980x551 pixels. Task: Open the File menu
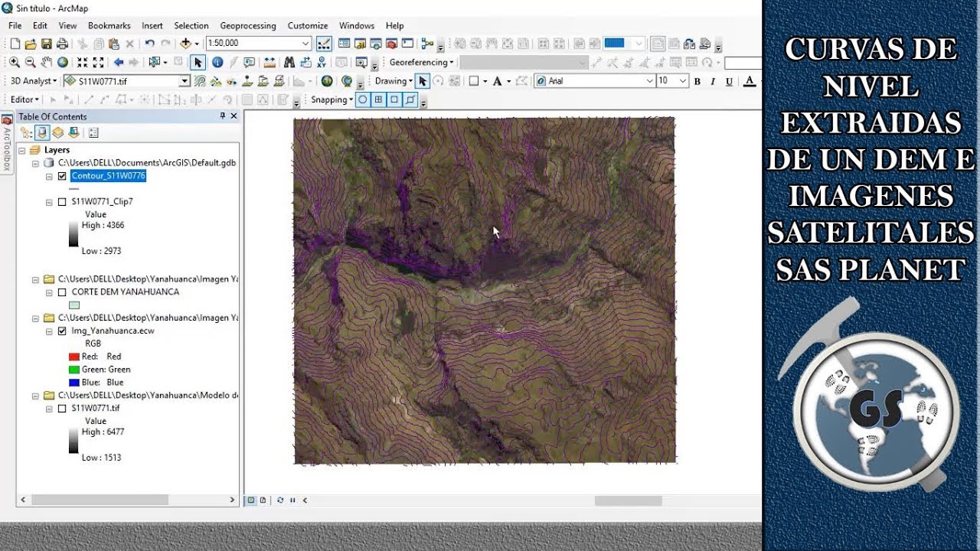click(x=15, y=25)
